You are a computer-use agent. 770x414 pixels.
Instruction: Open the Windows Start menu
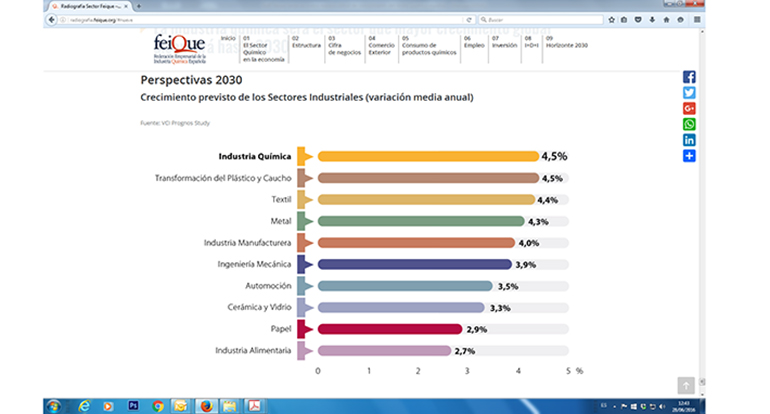52,406
